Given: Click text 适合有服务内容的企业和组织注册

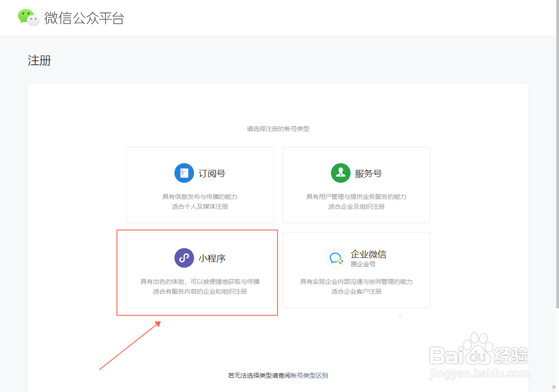Looking at the screenshot, I should 200,291.
